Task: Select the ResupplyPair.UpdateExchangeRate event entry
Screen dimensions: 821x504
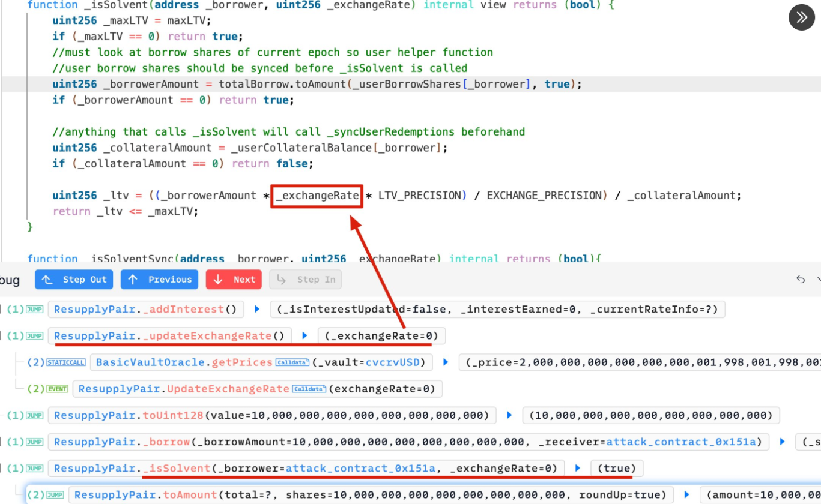Action: click(x=258, y=389)
